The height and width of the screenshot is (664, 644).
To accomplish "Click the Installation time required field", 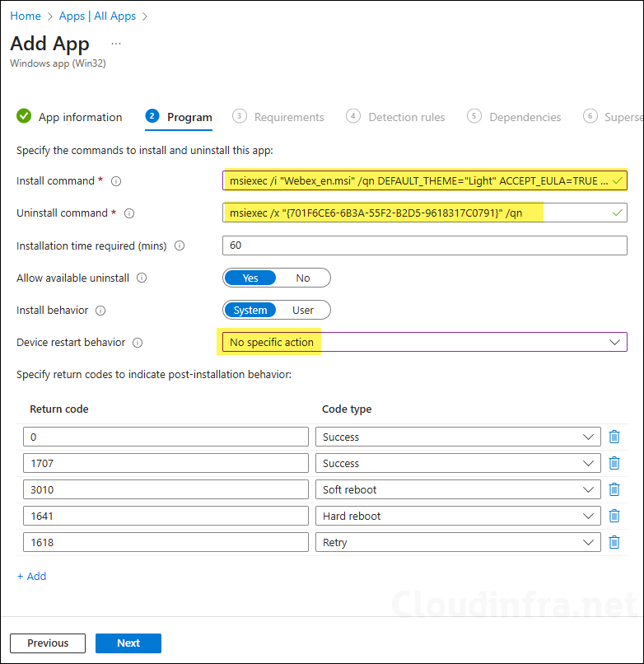I will coord(424,245).
